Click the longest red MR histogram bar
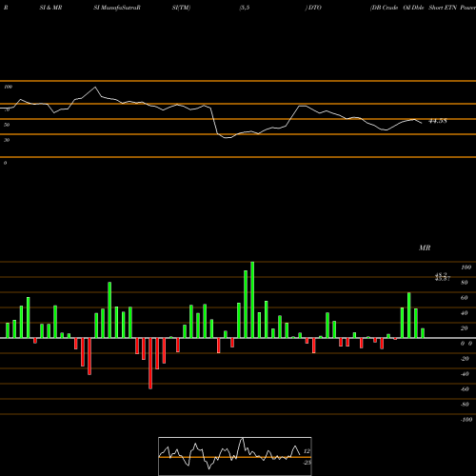 [150, 364]
